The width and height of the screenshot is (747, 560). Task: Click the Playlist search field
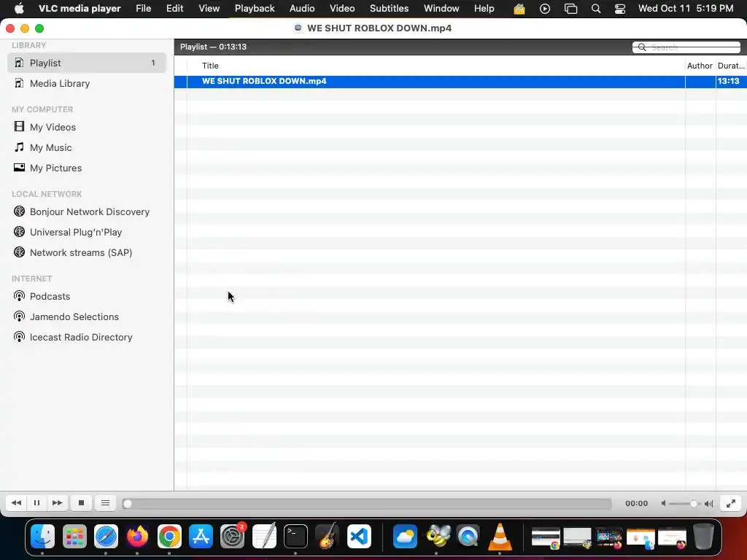coord(686,47)
